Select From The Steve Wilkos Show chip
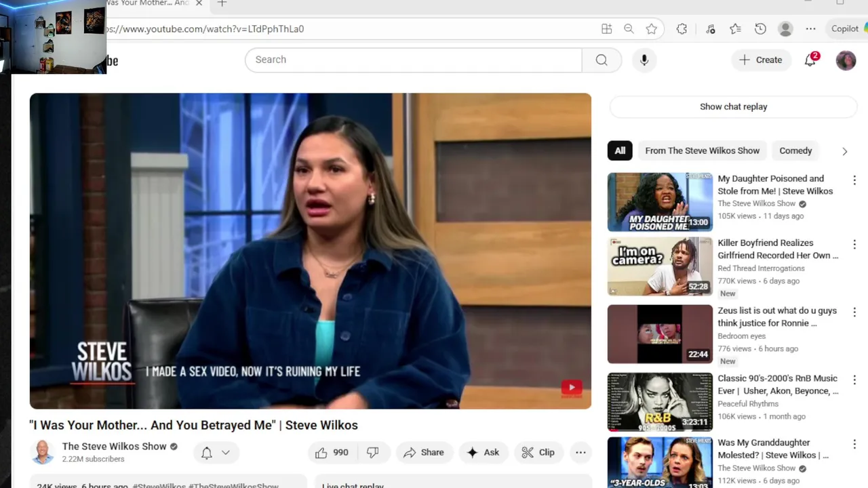The image size is (868, 488). [x=702, y=150]
